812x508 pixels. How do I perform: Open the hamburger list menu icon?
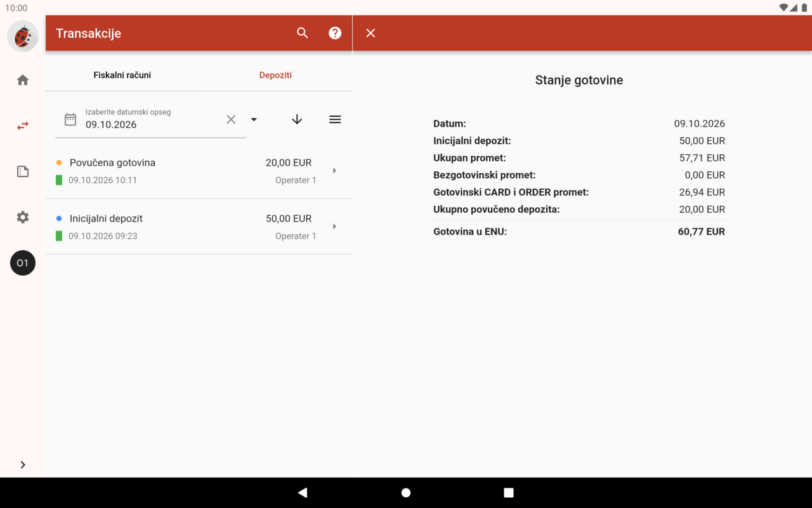tap(335, 119)
